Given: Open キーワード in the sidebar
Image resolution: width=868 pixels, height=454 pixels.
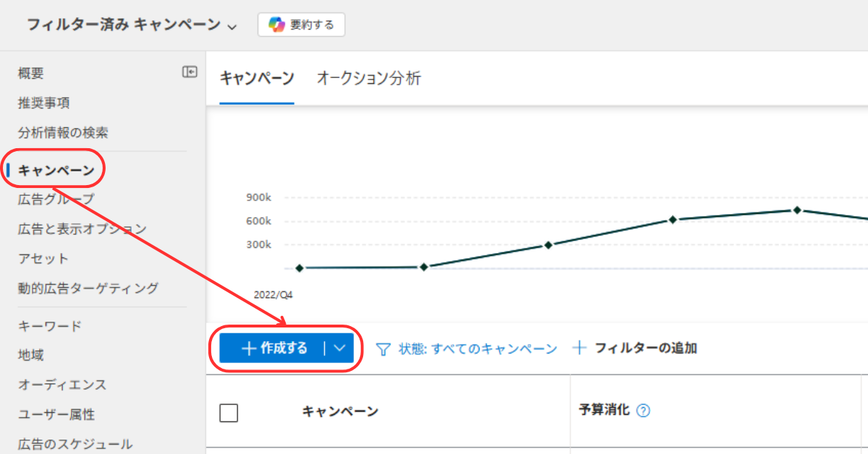Looking at the screenshot, I should point(50,325).
